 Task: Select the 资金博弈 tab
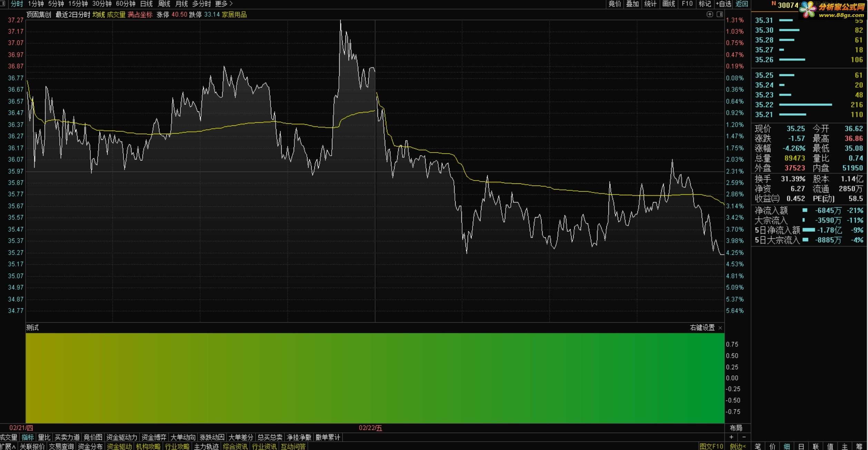pyautogui.click(x=154, y=437)
